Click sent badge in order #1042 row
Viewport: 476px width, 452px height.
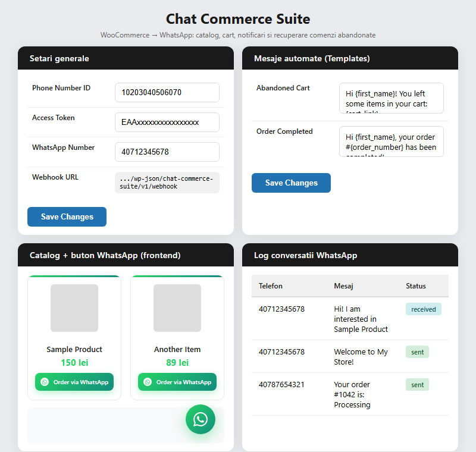pyautogui.click(x=418, y=385)
